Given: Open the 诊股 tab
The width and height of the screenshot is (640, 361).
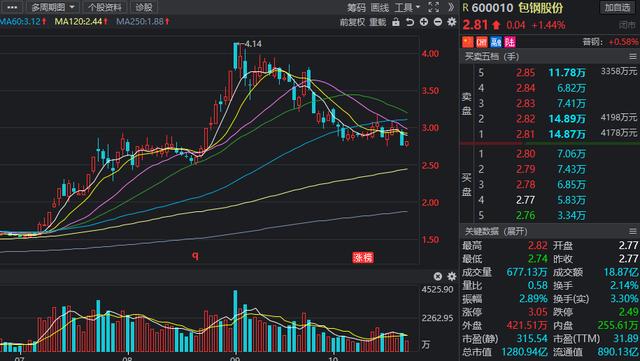Looking at the screenshot, I should 144,7.
